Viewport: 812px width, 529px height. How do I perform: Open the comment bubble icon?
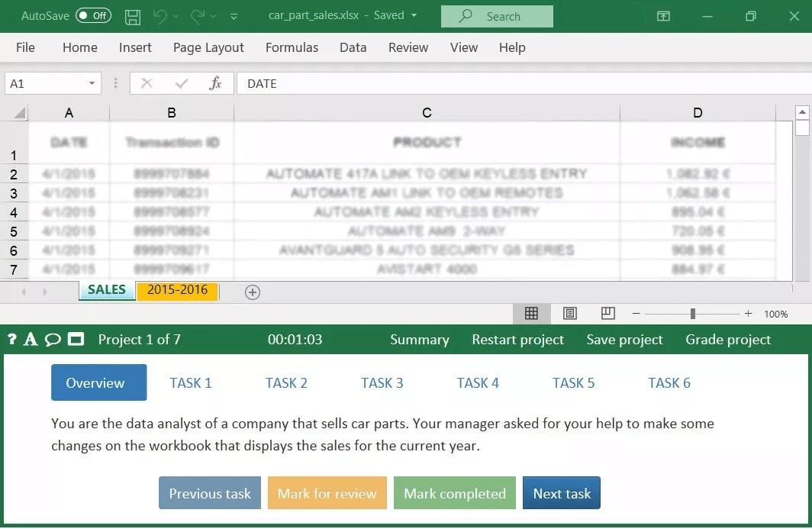pyautogui.click(x=53, y=340)
